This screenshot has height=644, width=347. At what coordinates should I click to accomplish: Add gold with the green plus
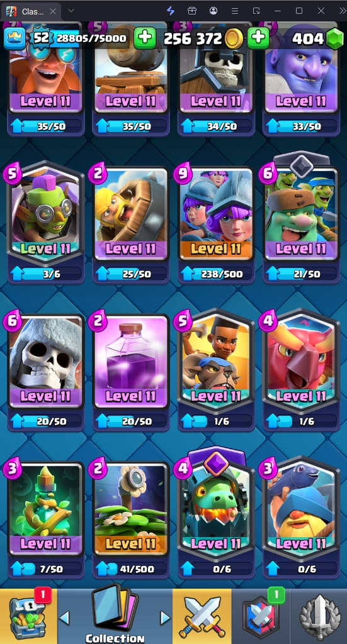tap(258, 38)
